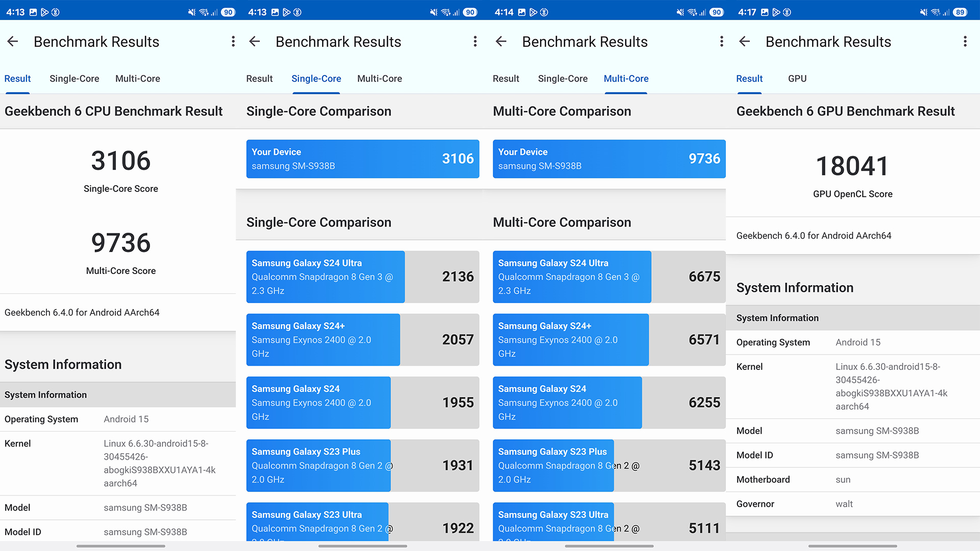This screenshot has height=551, width=980.
Task: Select Result tab on Multi-Core screen
Action: [506, 79]
